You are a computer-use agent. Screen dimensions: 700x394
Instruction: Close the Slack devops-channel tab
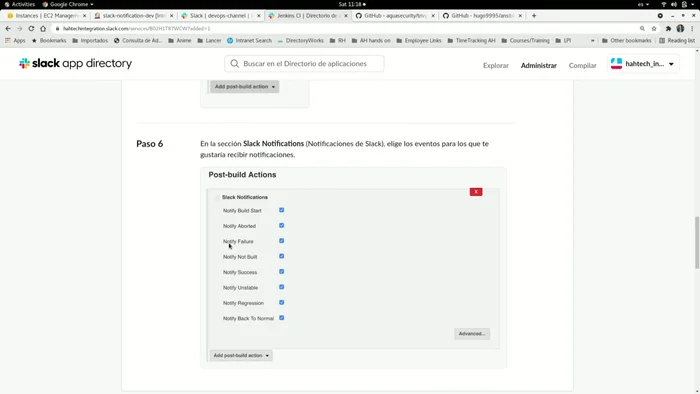click(x=258, y=16)
